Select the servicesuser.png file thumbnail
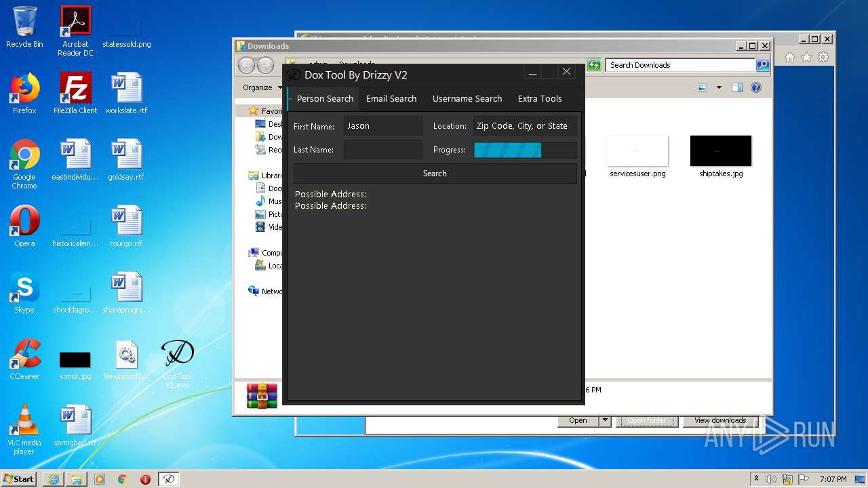Image resolution: width=868 pixels, height=488 pixels. [637, 157]
